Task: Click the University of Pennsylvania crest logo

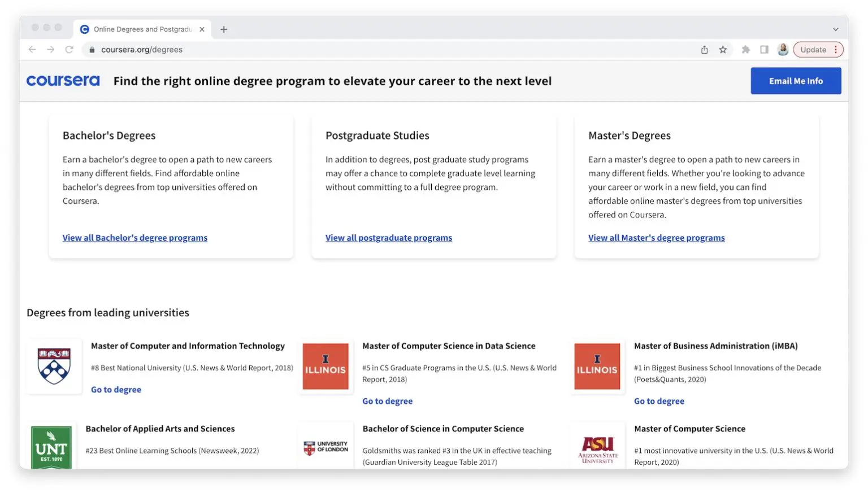Action: point(54,366)
